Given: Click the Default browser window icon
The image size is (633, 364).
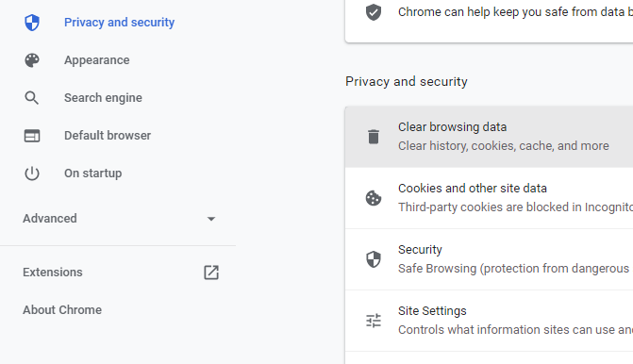Looking at the screenshot, I should 32,136.
